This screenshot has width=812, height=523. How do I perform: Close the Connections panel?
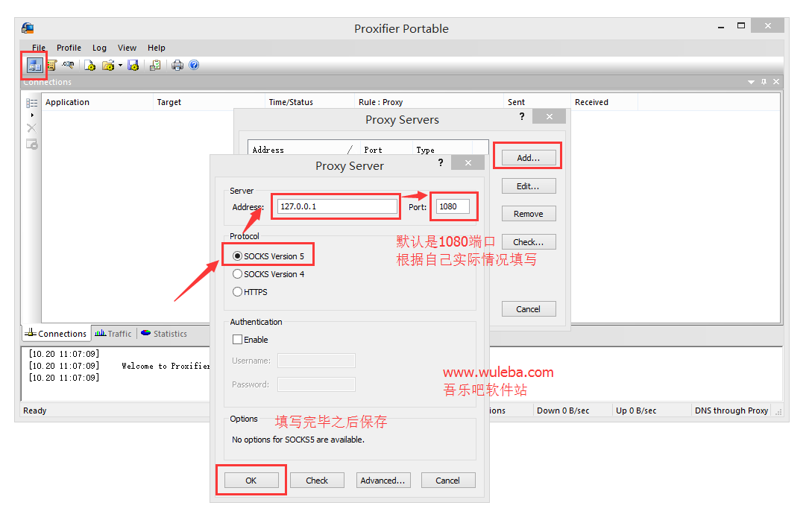pos(776,82)
